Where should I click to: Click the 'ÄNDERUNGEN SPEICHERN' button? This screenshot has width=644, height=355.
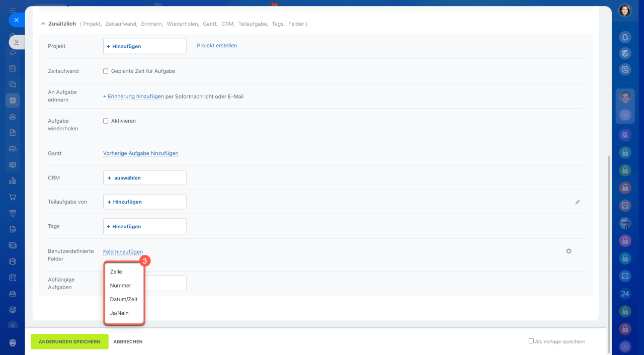pos(69,341)
